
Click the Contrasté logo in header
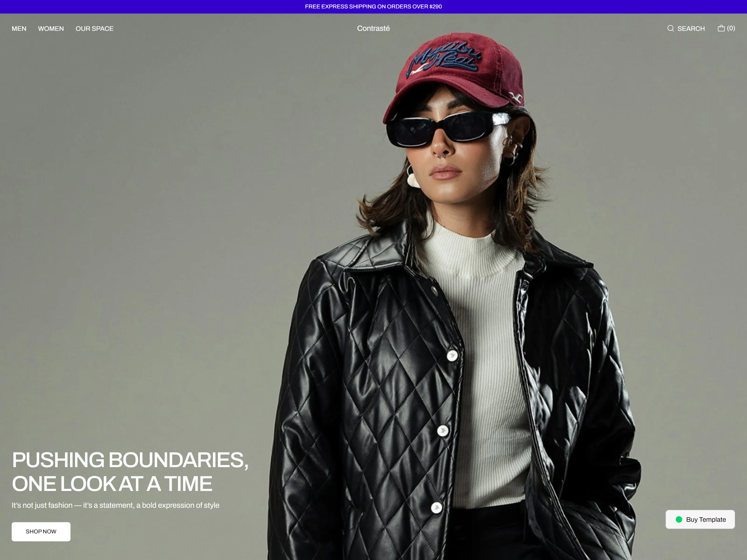pyautogui.click(x=373, y=28)
